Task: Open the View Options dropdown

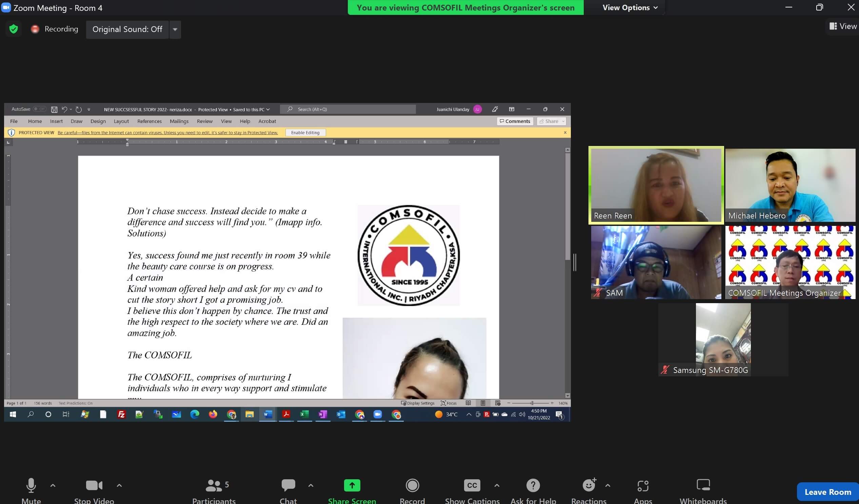Action: (630, 7)
